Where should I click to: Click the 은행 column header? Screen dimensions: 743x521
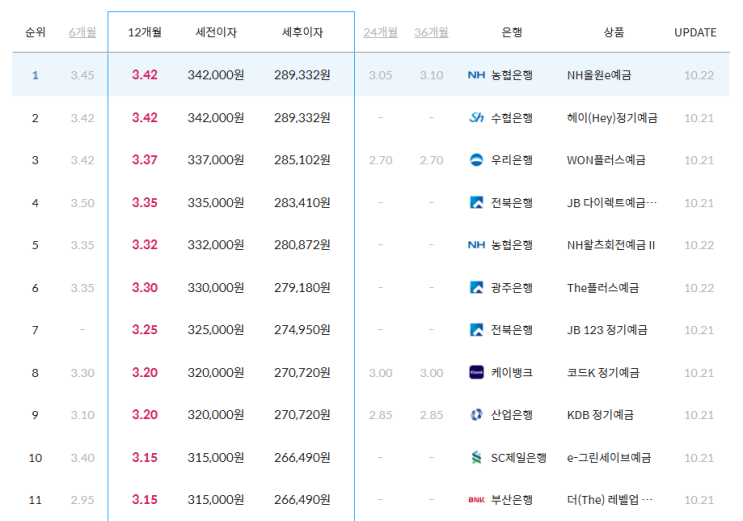512,32
